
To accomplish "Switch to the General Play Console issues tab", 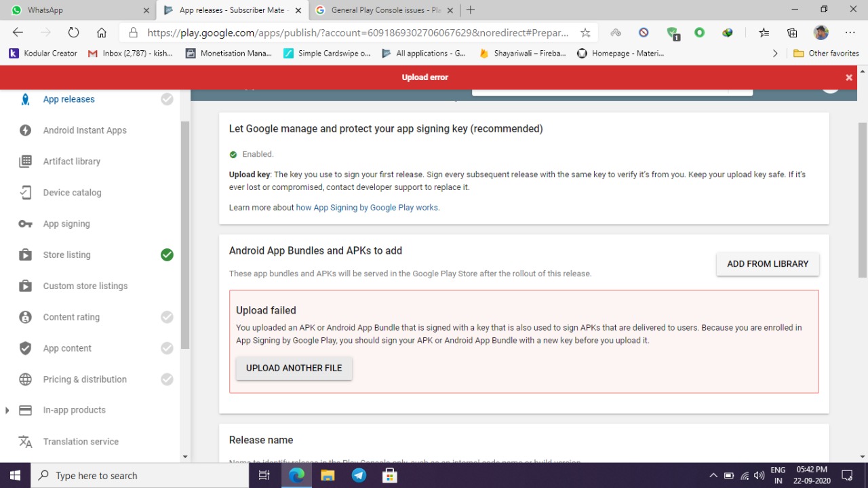I will (383, 10).
